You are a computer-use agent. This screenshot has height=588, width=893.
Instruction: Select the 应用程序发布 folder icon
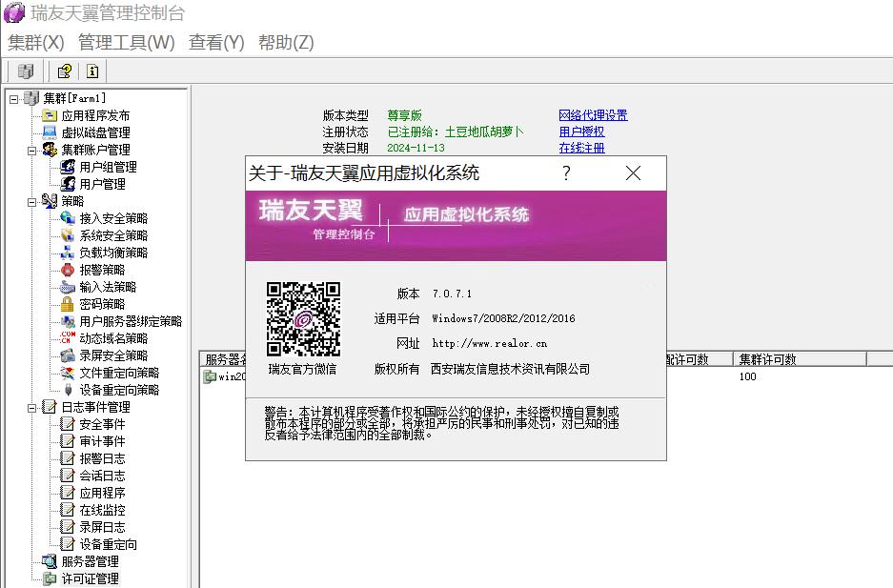pos(50,115)
